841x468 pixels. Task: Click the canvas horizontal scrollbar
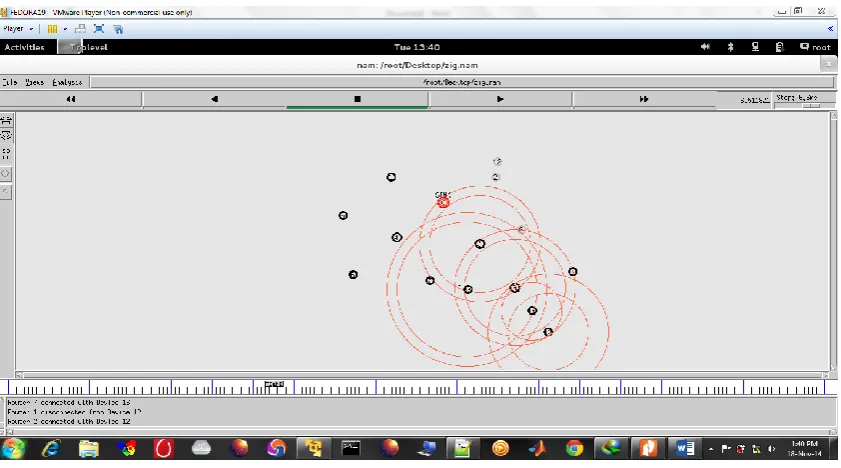coord(424,375)
